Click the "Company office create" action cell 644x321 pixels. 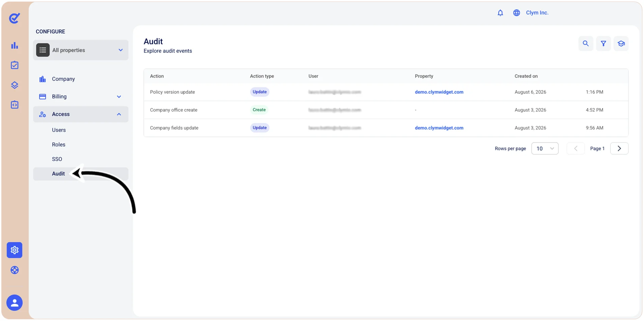tap(174, 110)
